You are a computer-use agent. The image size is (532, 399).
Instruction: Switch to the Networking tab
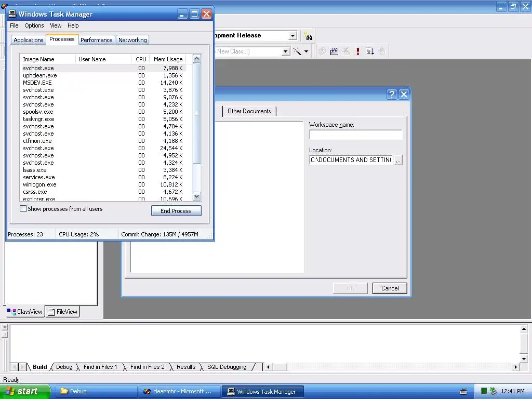tap(132, 40)
